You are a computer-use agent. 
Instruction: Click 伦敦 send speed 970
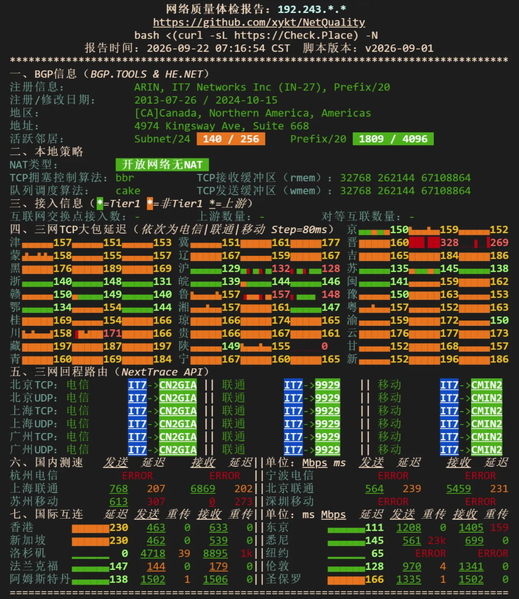click(412, 567)
